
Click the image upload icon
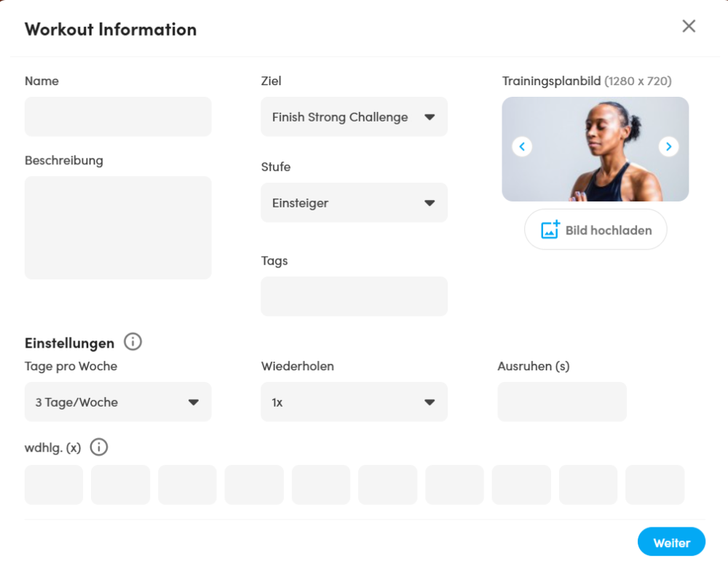[x=550, y=230]
